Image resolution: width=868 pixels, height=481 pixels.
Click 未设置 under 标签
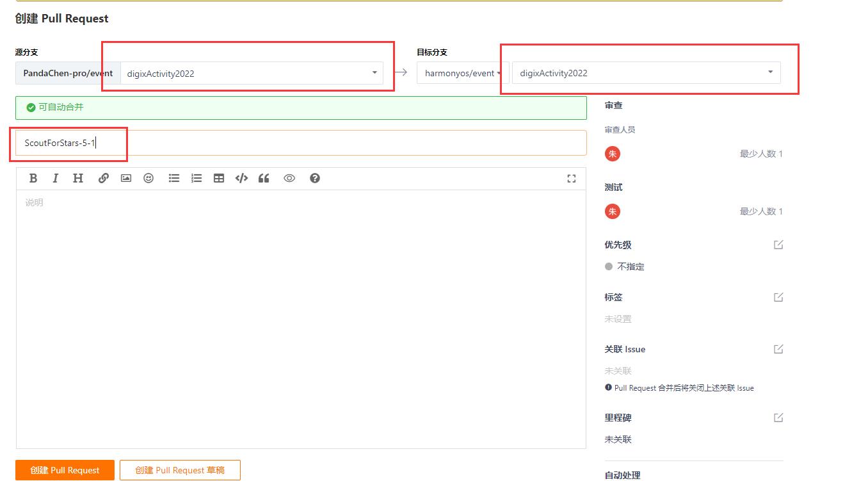(618, 319)
